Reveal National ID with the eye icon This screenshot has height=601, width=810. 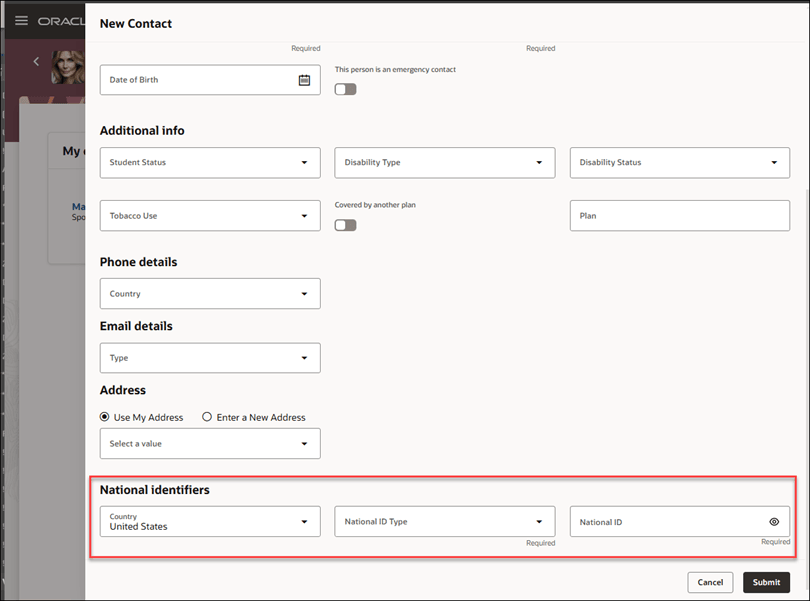[x=774, y=522]
